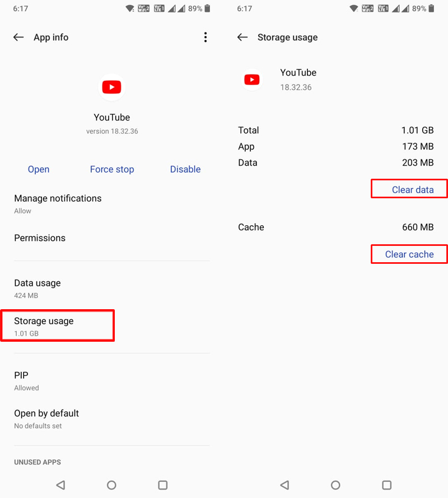Image resolution: width=448 pixels, height=498 pixels.
Task: Tap the YouTube app icon on App info
Action: coord(111,87)
